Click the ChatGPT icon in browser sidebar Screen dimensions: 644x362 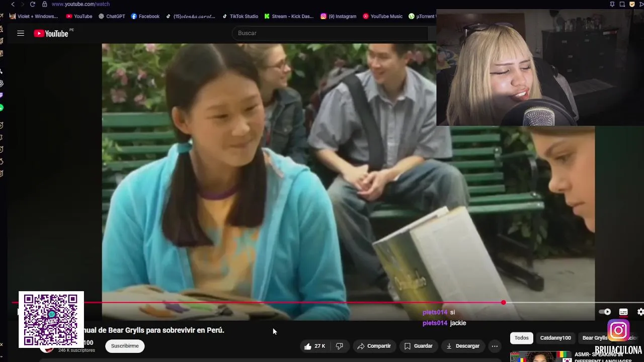pyautogui.click(x=2, y=83)
